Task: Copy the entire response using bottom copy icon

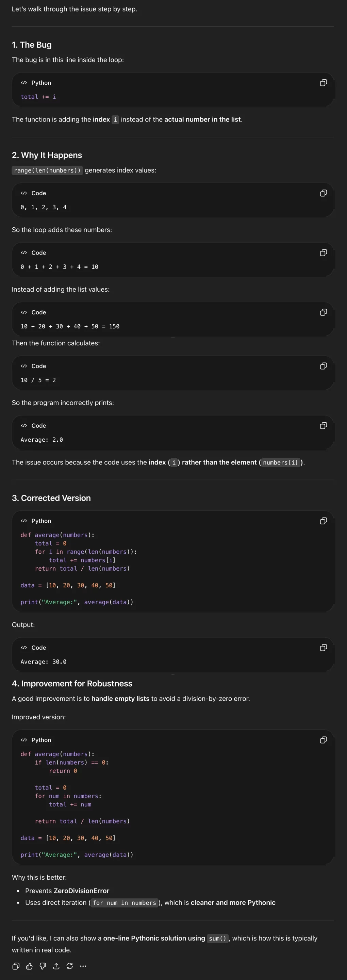Action: [x=16, y=966]
